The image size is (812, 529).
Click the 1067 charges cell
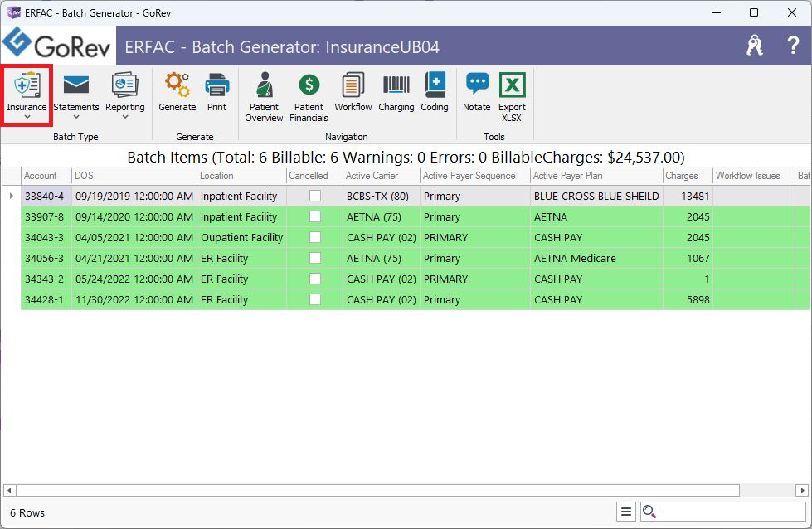click(688, 259)
